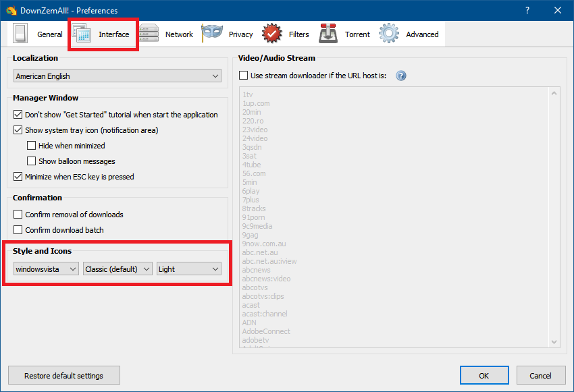
Task: Click the Advanced gear icon
Action: point(389,34)
